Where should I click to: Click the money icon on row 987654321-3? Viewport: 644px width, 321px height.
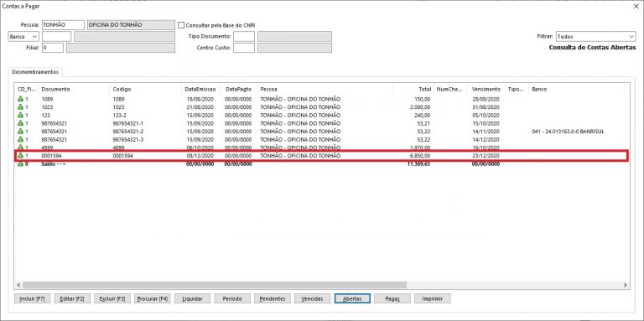click(20, 140)
